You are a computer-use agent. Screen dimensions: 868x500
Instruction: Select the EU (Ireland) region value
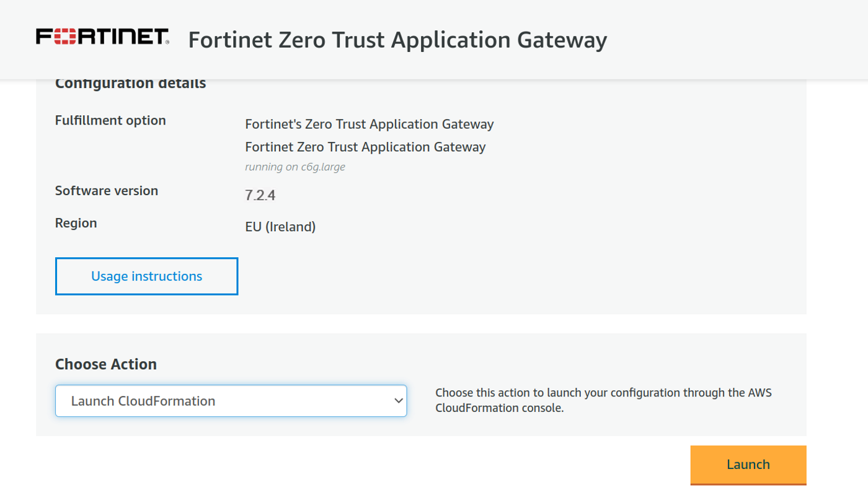tap(280, 227)
